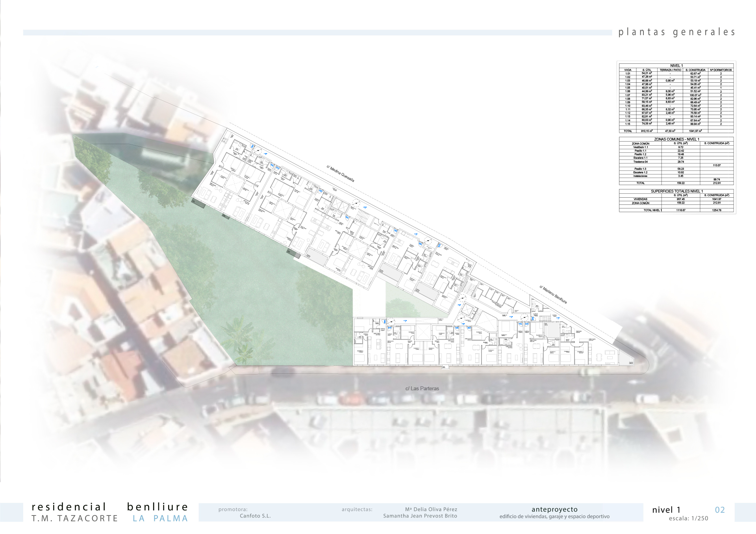This screenshot has height=534, width=756.
Task: Click the 'VVDA' column header
Action: click(628, 70)
